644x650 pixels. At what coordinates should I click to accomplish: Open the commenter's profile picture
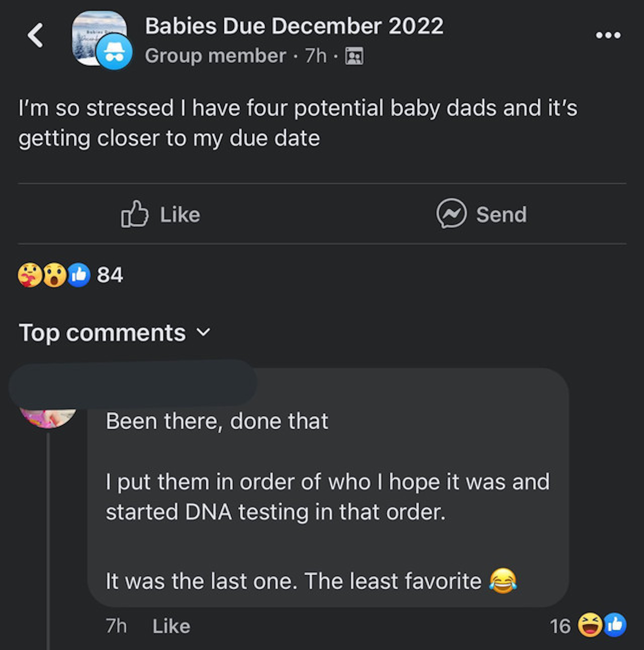point(48,417)
